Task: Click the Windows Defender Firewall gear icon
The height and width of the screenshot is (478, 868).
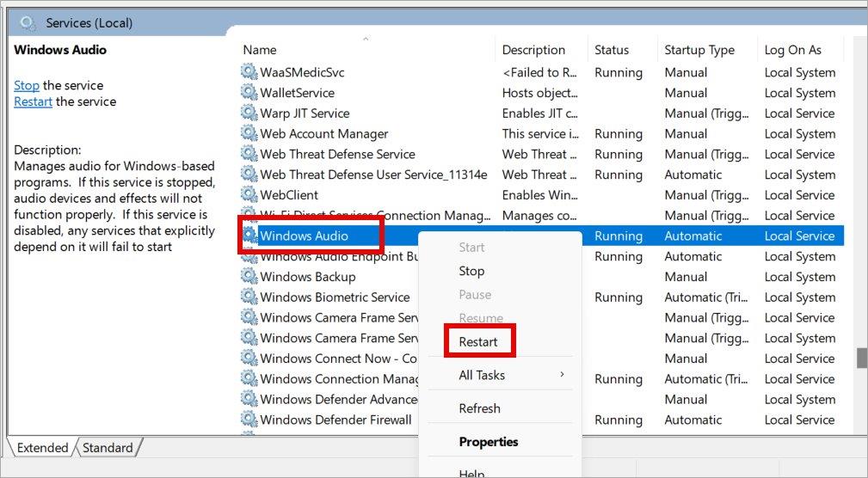Action: [x=249, y=420]
